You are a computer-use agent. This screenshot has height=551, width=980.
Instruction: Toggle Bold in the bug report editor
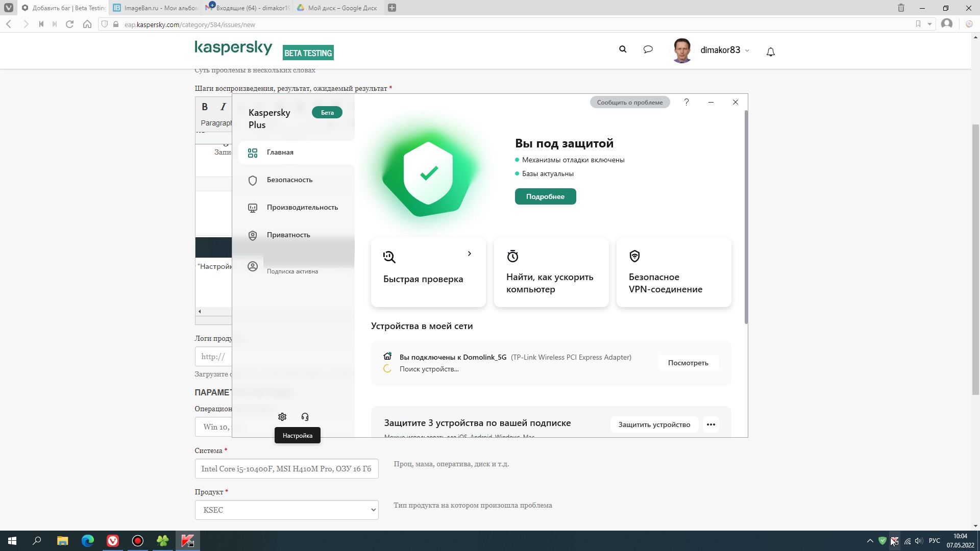pyautogui.click(x=205, y=107)
